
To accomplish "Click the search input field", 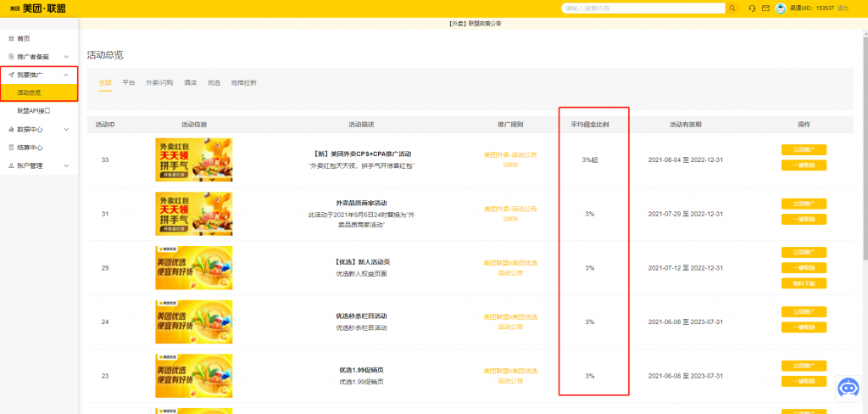I will 643,8.
